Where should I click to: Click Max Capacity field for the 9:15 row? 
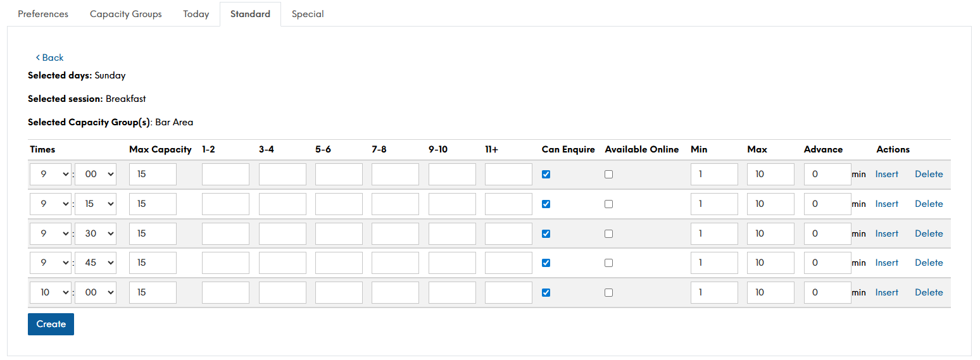[153, 204]
